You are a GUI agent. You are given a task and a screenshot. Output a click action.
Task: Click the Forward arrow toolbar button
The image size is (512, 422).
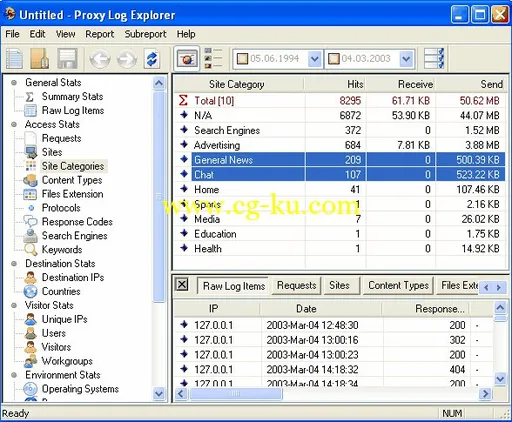tap(127, 59)
